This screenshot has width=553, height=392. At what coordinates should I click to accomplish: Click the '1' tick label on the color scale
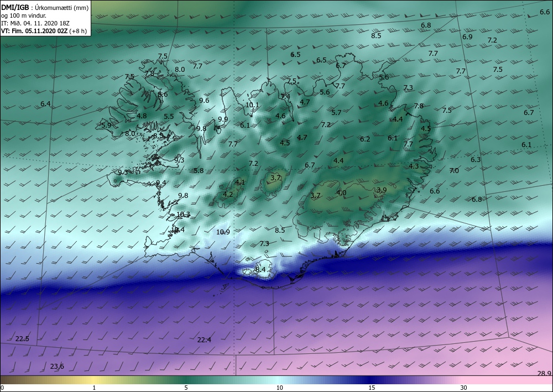click(94, 388)
